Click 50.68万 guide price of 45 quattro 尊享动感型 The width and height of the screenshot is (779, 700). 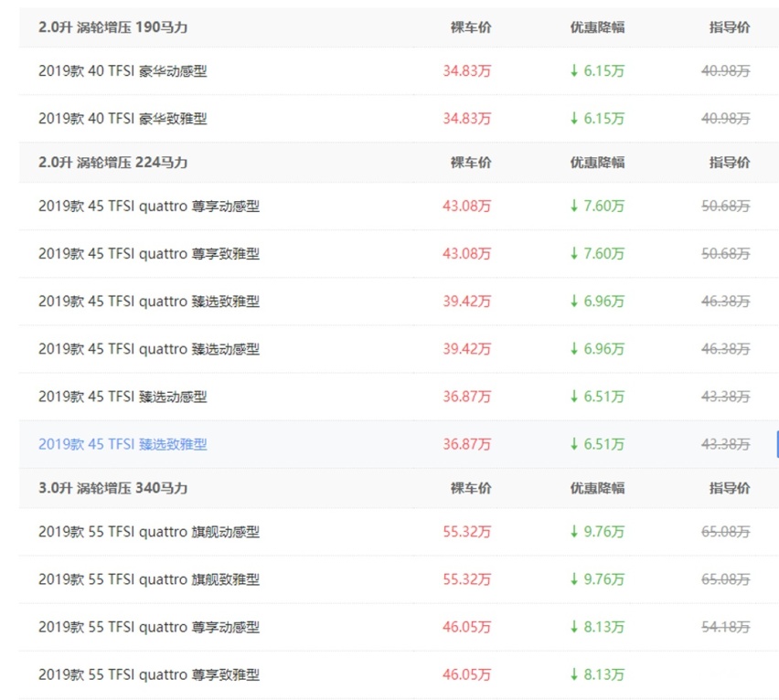(726, 206)
